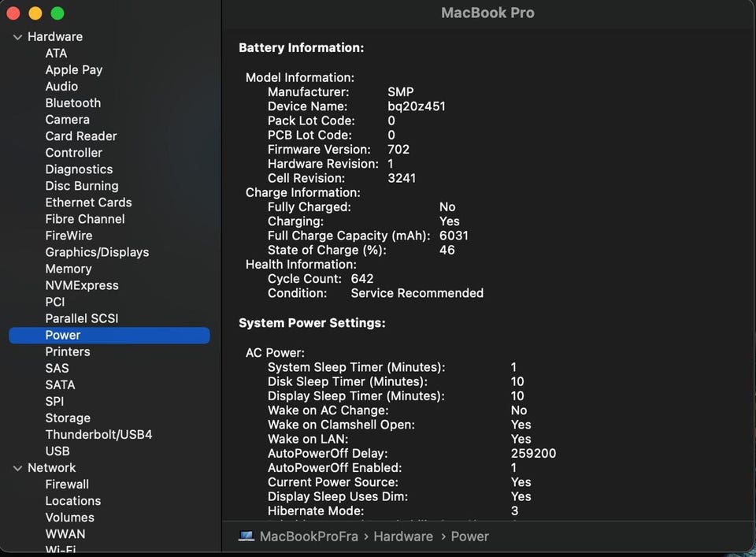Show the Thunderbolt/USB4 information
This screenshot has width=756, height=557.
[98, 434]
